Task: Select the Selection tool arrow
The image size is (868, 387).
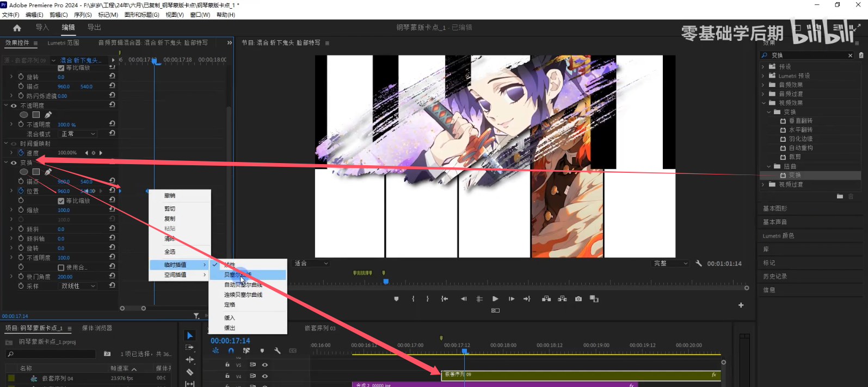Action: click(x=189, y=335)
